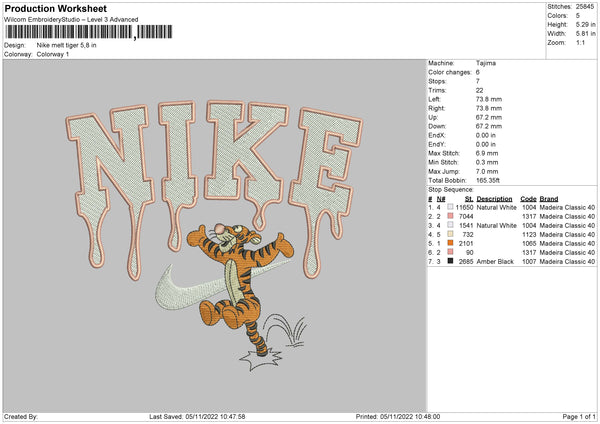Click the Colorway 1 value

(x=53, y=54)
